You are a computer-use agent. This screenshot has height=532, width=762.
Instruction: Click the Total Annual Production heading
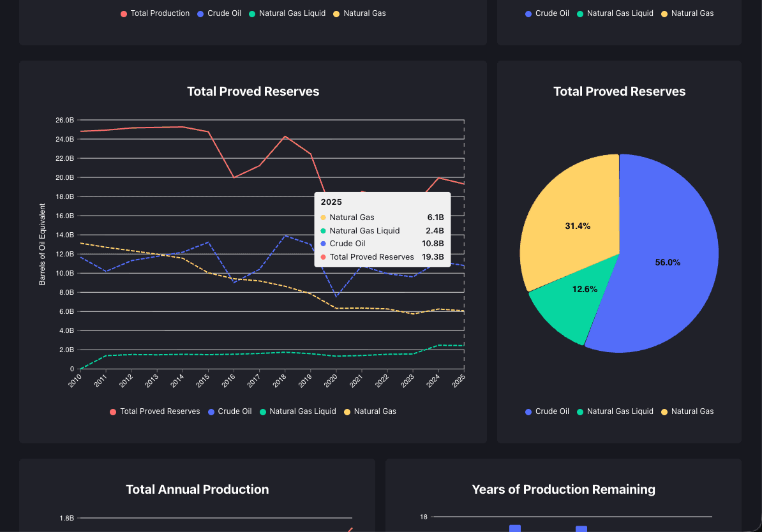coord(197,489)
